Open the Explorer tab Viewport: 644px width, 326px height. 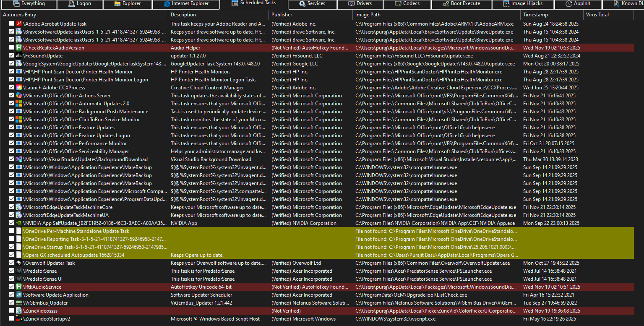pyautogui.click(x=127, y=4)
